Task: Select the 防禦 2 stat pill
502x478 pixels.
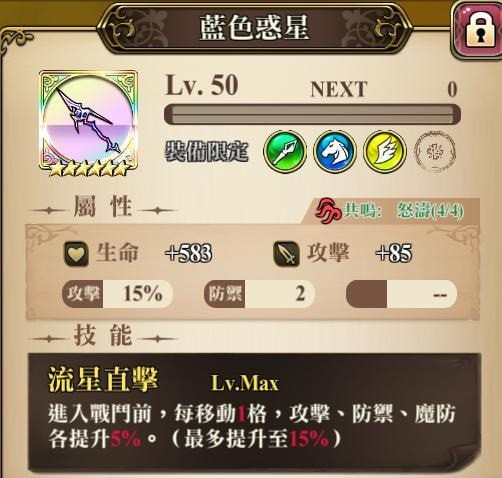Action: click(259, 294)
